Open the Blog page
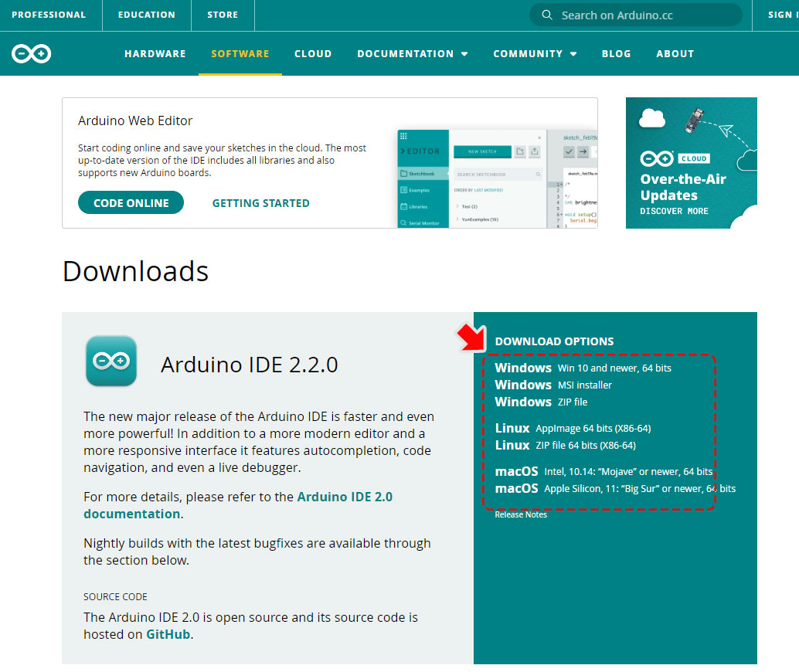 click(x=616, y=53)
